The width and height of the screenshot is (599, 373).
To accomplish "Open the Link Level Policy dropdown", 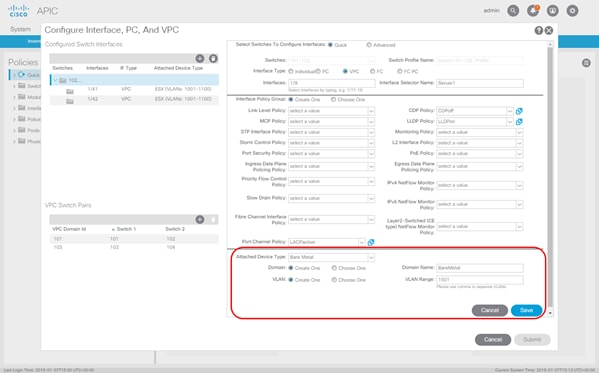I will click(371, 111).
